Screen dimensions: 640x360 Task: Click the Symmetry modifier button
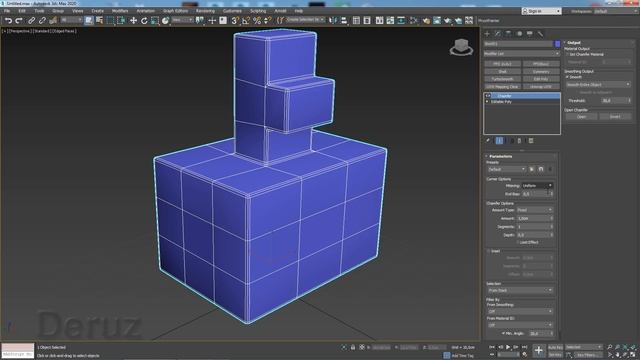coord(541,71)
